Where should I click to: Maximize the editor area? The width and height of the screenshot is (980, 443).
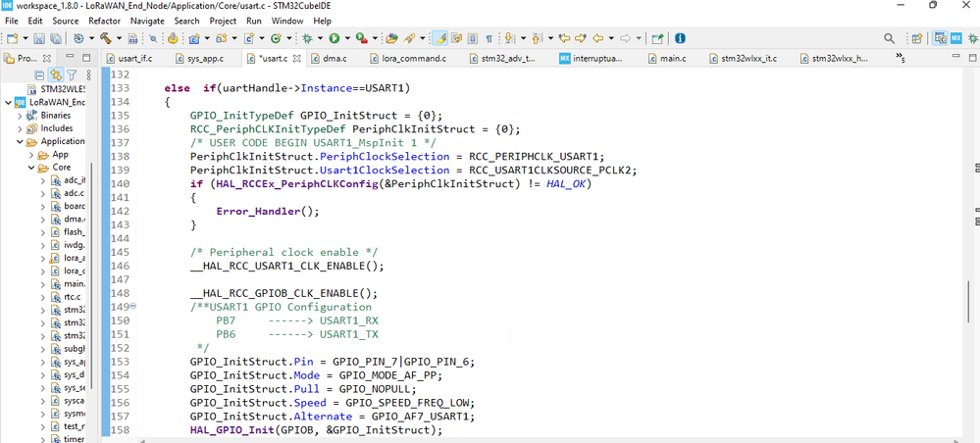point(973,58)
